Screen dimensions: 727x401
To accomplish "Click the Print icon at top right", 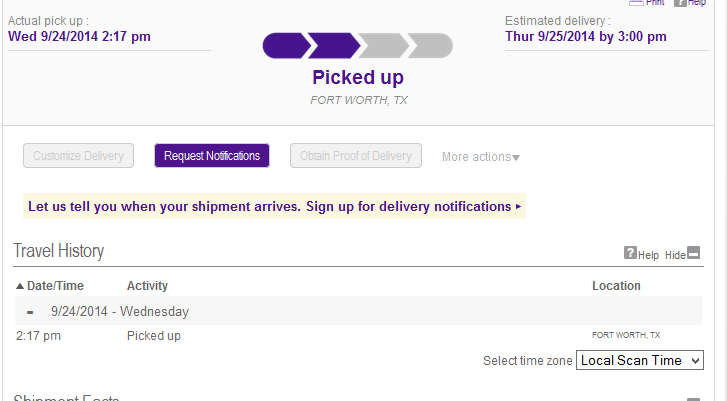I will (636, 3).
